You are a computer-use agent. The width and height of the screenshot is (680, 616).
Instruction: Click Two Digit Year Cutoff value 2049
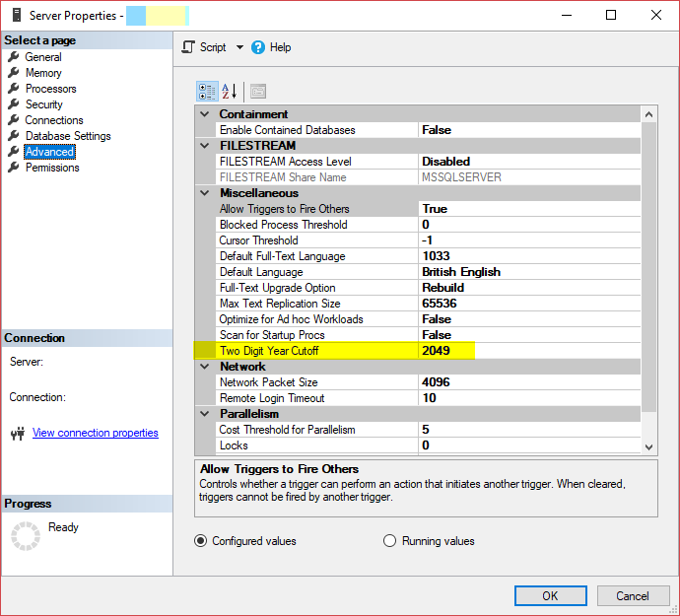[x=529, y=351]
